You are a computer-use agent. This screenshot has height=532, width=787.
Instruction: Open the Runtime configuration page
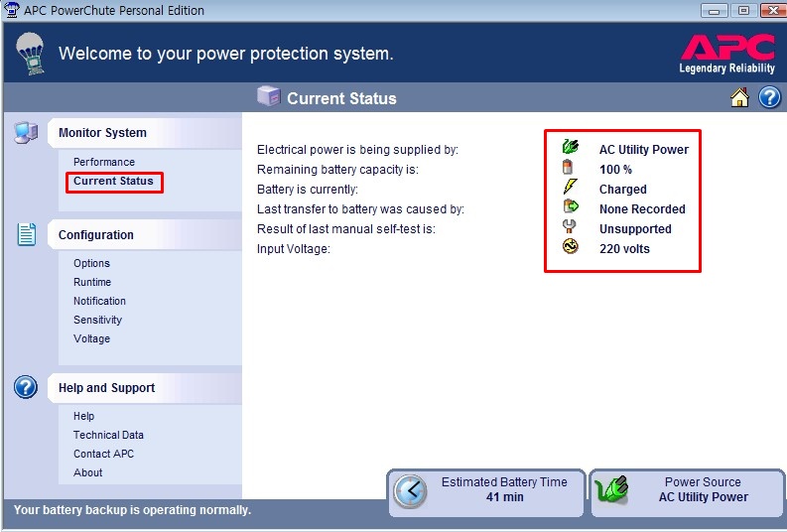click(92, 282)
